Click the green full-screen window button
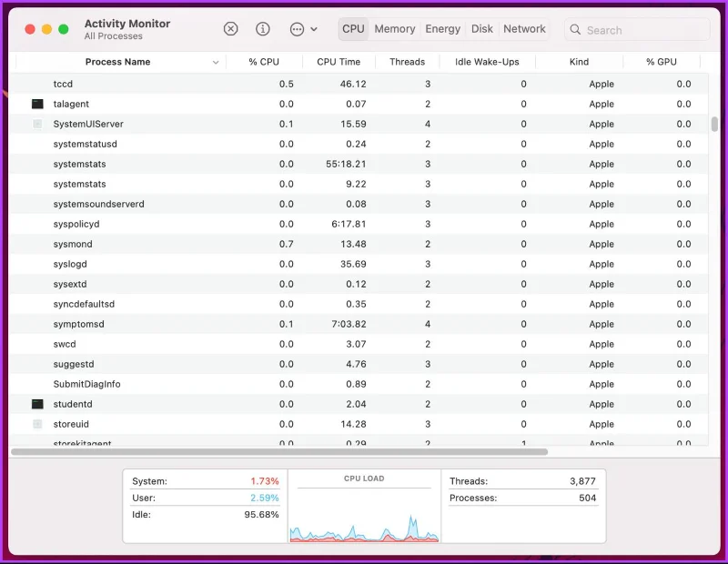The image size is (728, 564). (64, 29)
